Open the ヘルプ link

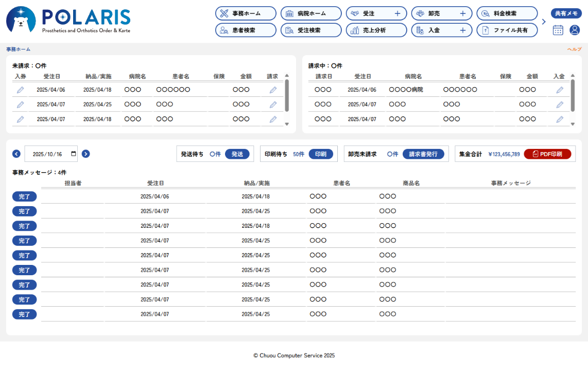point(574,49)
